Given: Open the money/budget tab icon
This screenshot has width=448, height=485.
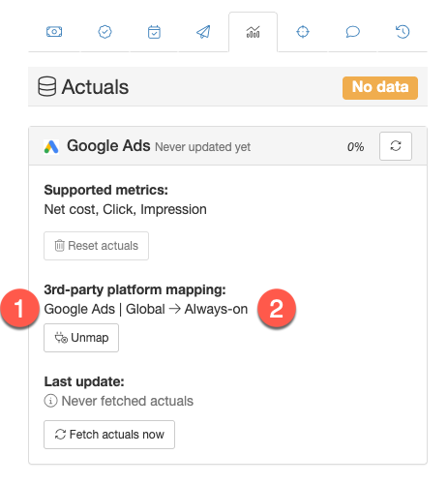Looking at the screenshot, I should point(54,32).
